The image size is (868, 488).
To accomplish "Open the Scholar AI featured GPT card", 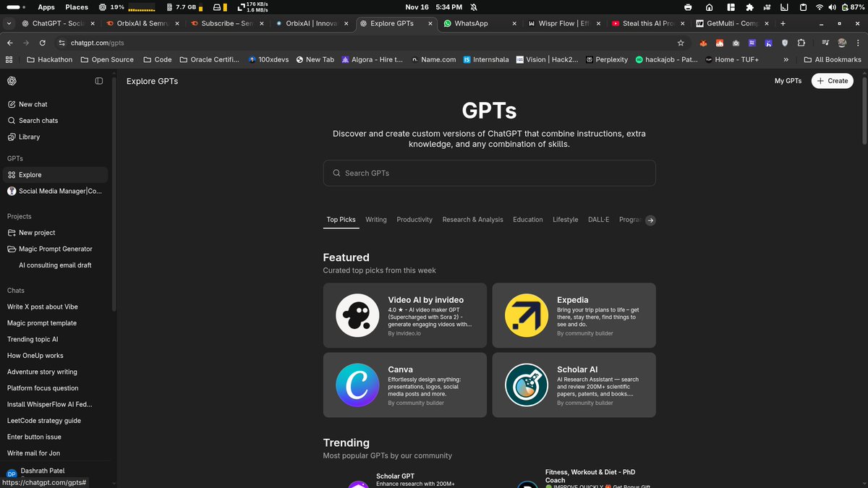I will tap(574, 385).
